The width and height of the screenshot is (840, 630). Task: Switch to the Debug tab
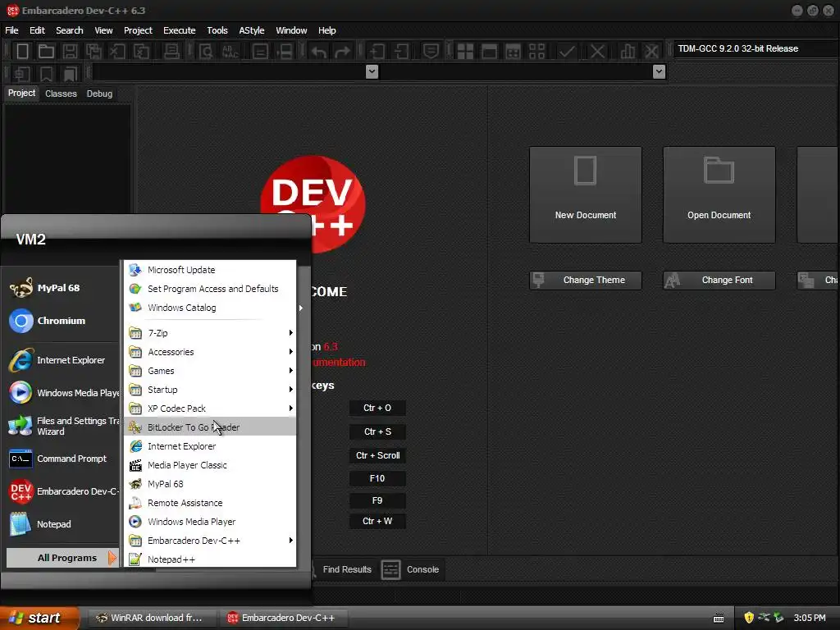(99, 94)
